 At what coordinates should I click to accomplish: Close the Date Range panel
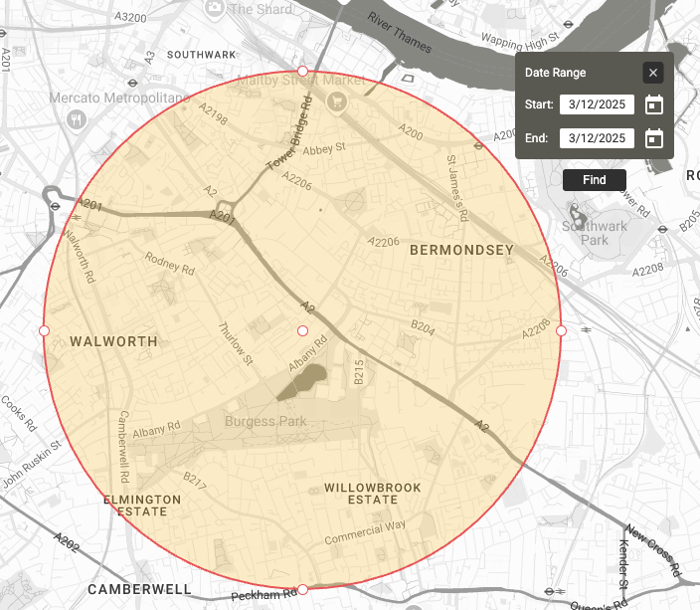point(652,73)
